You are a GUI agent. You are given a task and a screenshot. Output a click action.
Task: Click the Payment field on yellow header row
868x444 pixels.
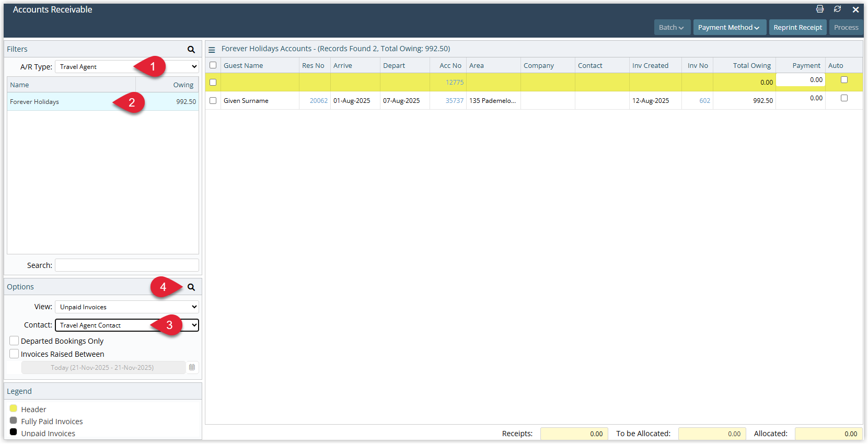point(801,79)
